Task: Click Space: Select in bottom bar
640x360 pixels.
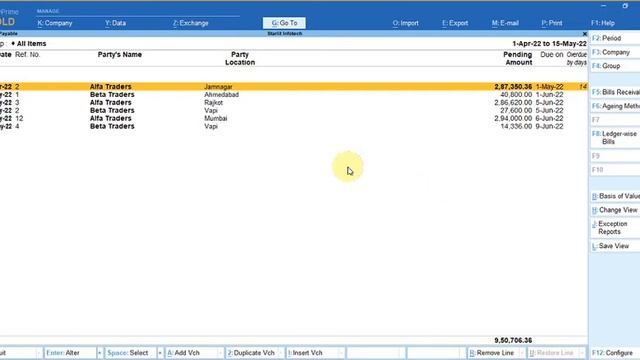Action: pyautogui.click(x=130, y=353)
